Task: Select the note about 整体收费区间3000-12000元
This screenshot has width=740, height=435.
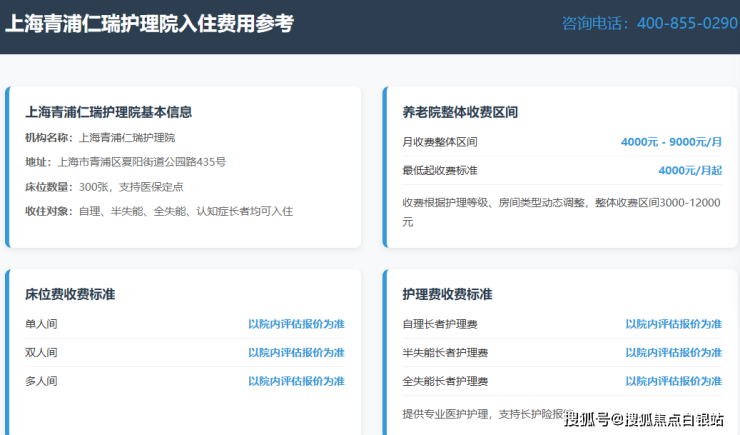Action: (561, 212)
